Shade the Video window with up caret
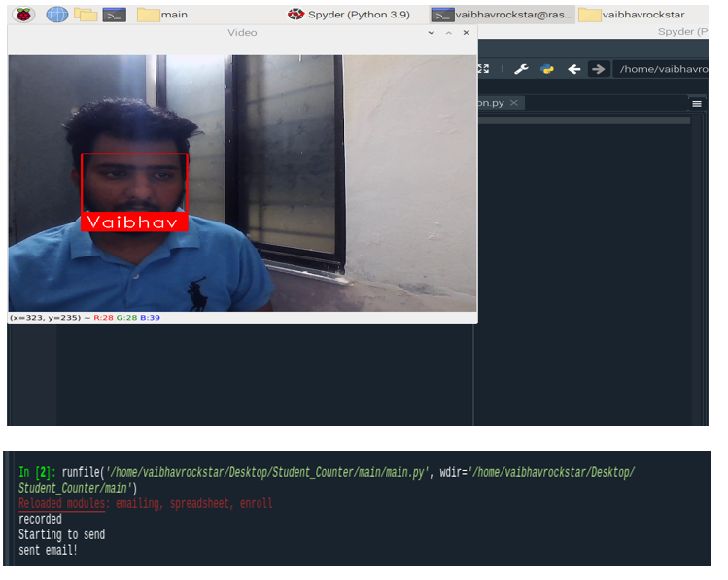This screenshot has height=580, width=728. click(448, 33)
